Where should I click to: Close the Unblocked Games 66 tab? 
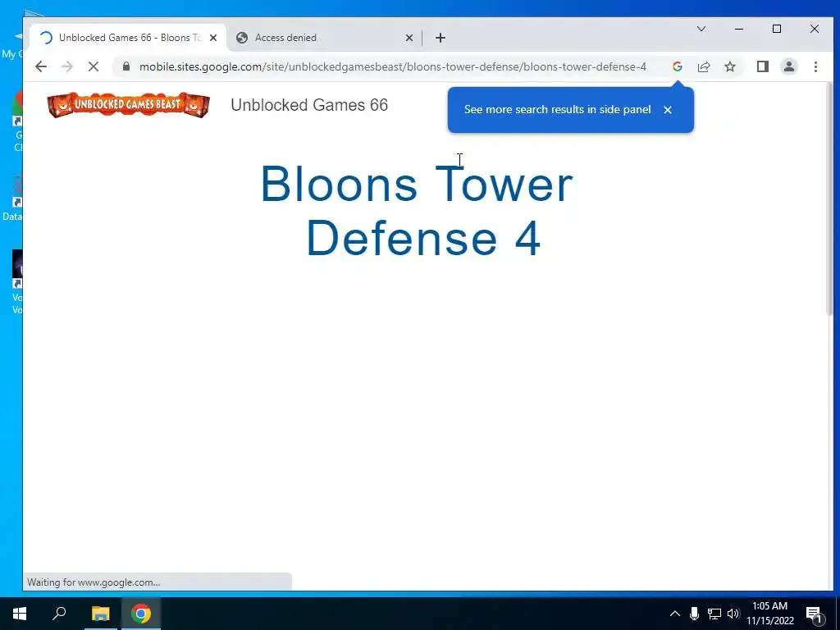point(213,38)
